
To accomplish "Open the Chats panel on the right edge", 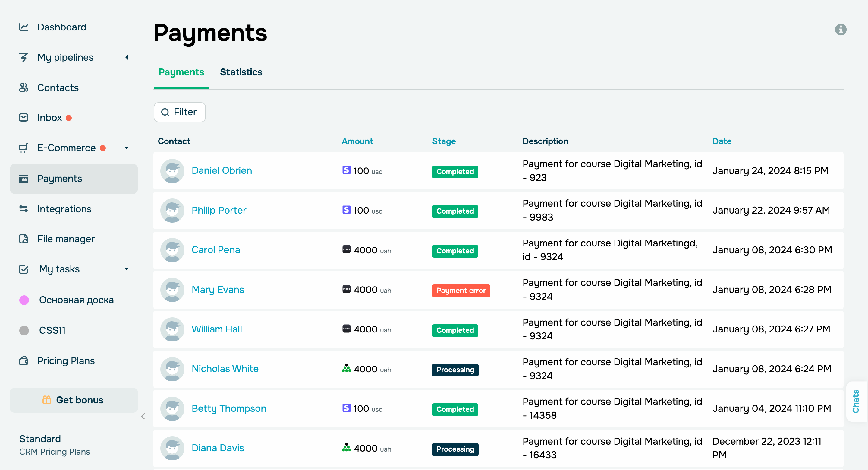I will pyautogui.click(x=856, y=402).
